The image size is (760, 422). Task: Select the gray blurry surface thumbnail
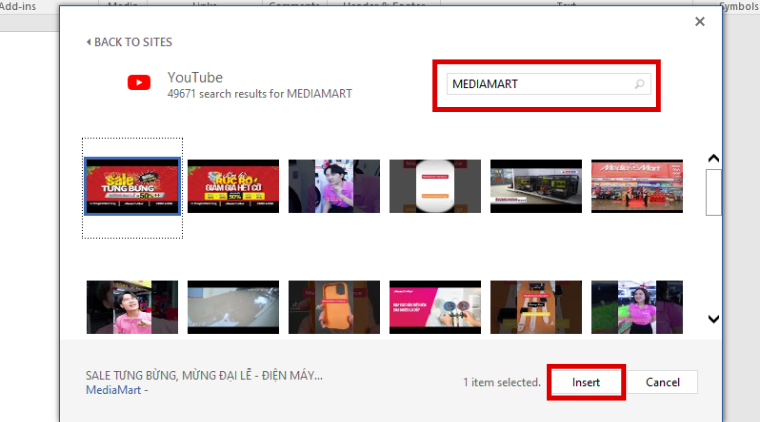tap(233, 307)
